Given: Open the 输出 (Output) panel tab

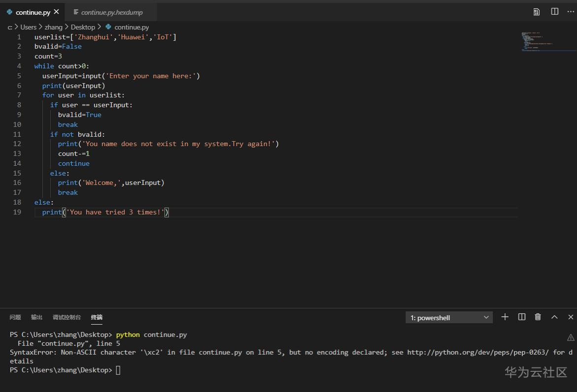Looking at the screenshot, I should 36,317.
